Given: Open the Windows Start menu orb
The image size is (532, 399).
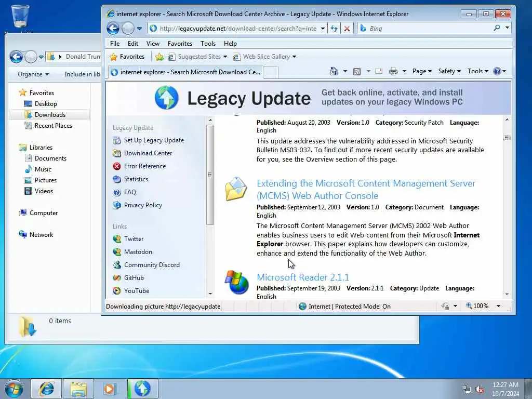Looking at the screenshot, I should point(14,389).
